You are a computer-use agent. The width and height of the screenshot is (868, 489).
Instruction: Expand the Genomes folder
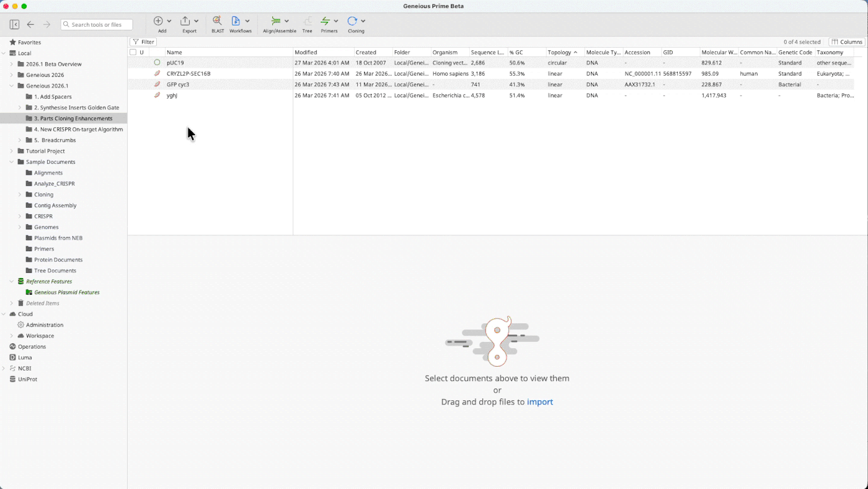coord(20,227)
